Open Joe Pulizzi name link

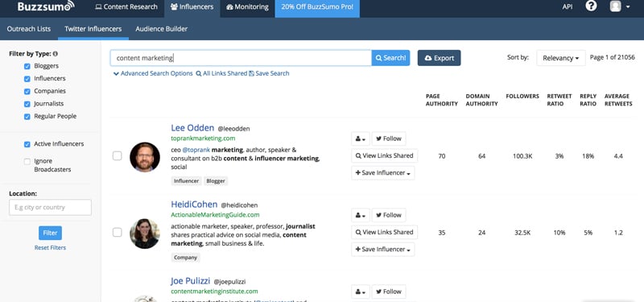tap(190, 281)
